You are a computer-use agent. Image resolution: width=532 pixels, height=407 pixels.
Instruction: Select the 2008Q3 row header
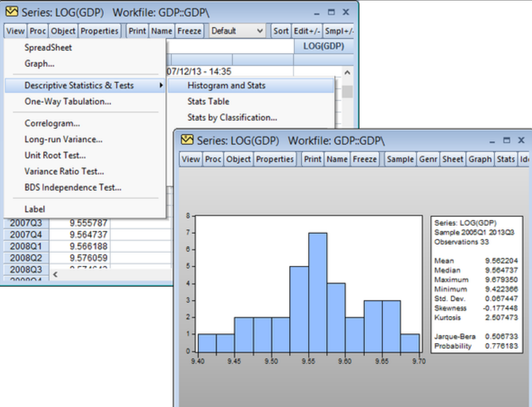tap(26, 269)
